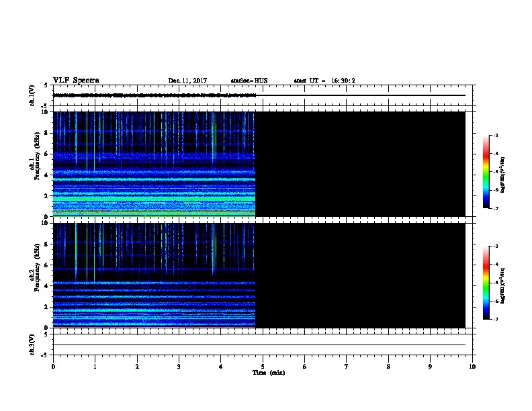The height and width of the screenshot is (411, 532).
Task: Click time axis tick label "6"
Action: (304, 367)
